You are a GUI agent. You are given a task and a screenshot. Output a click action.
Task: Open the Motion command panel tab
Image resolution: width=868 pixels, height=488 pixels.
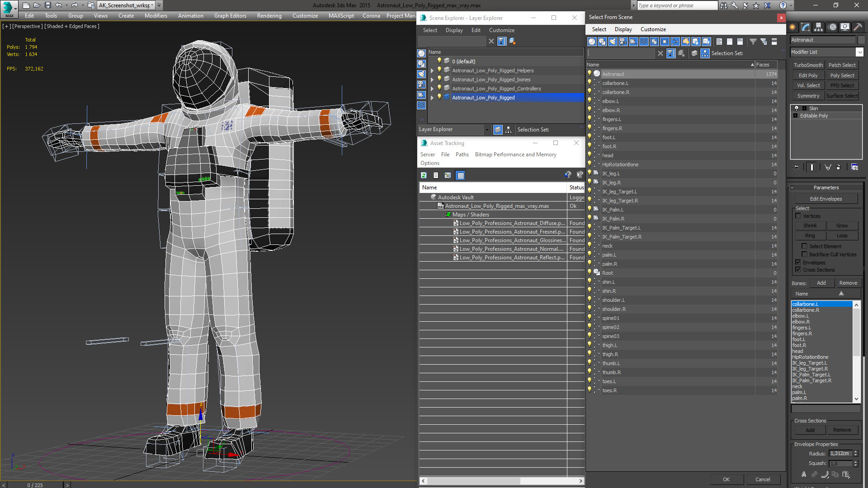[832, 28]
